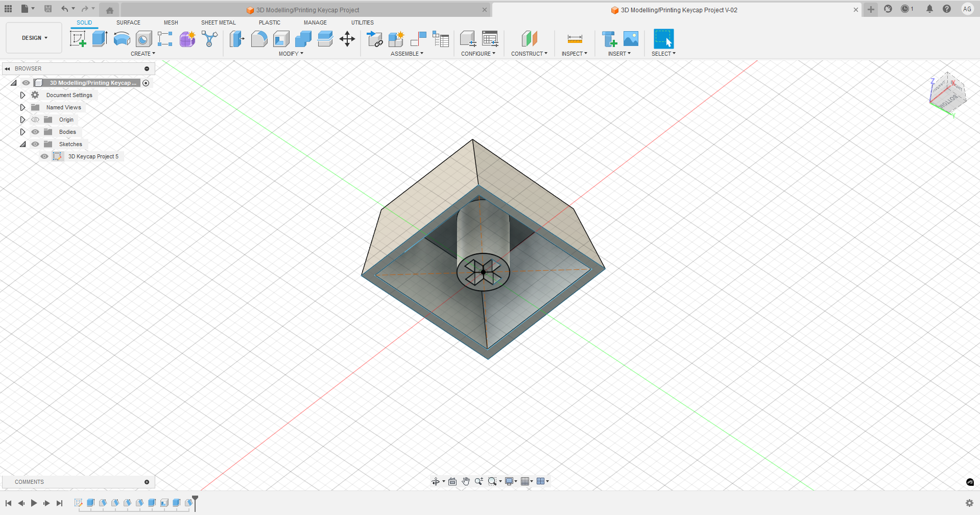Select the Create Sketch tool
This screenshot has width=980, height=515.
[x=78, y=39]
